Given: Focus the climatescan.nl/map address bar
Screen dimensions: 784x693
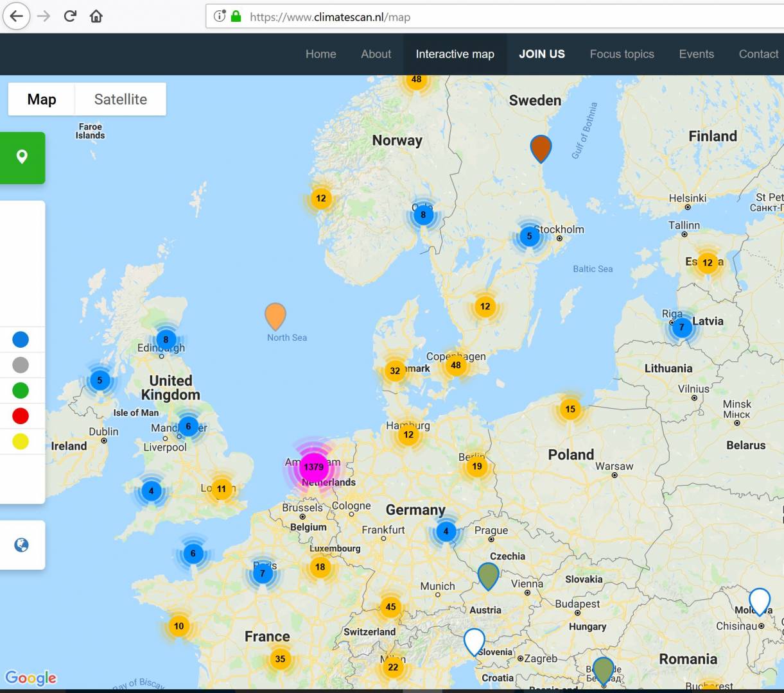Looking at the screenshot, I should 494,17.
